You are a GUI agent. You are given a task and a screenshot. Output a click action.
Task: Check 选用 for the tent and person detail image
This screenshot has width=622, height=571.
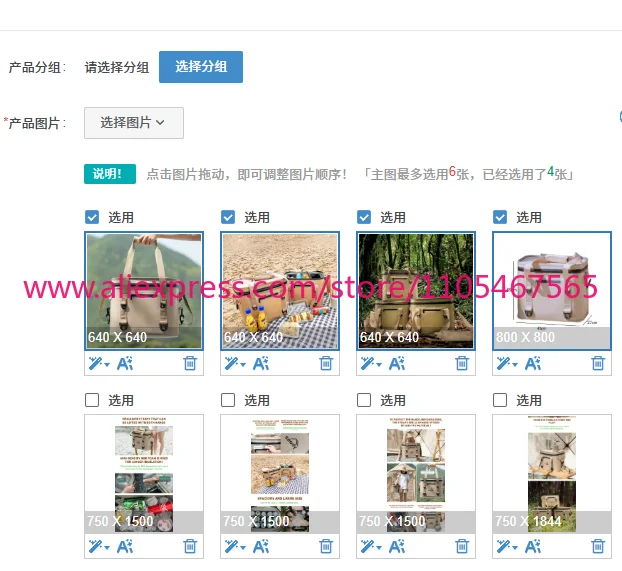tap(364, 400)
